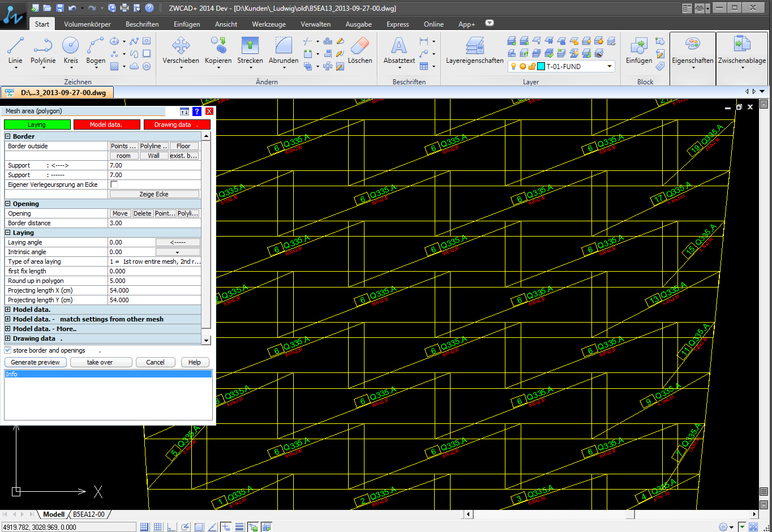Expand Model data. - More.. section
This screenshot has width=772, height=532.
point(8,329)
